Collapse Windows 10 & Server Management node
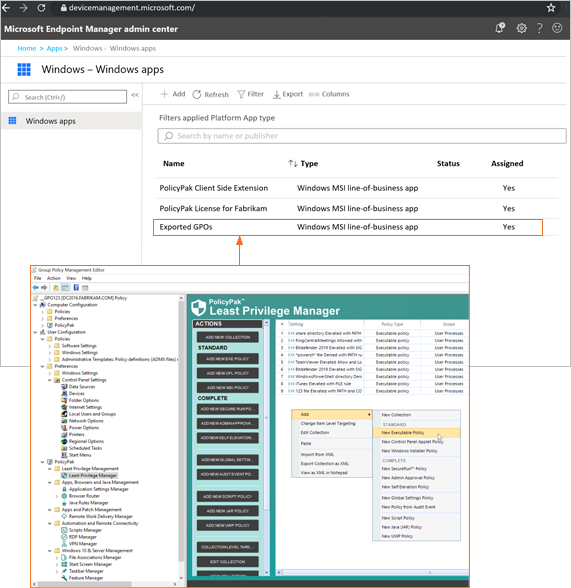This screenshot has height=588, width=571. (x=49, y=551)
